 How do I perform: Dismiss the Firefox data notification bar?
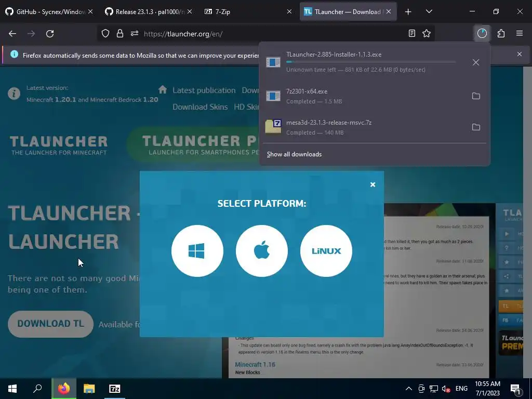(519, 54)
